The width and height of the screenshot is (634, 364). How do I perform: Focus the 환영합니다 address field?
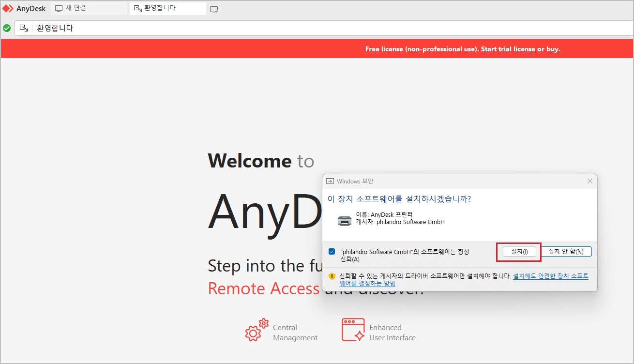[323, 28]
